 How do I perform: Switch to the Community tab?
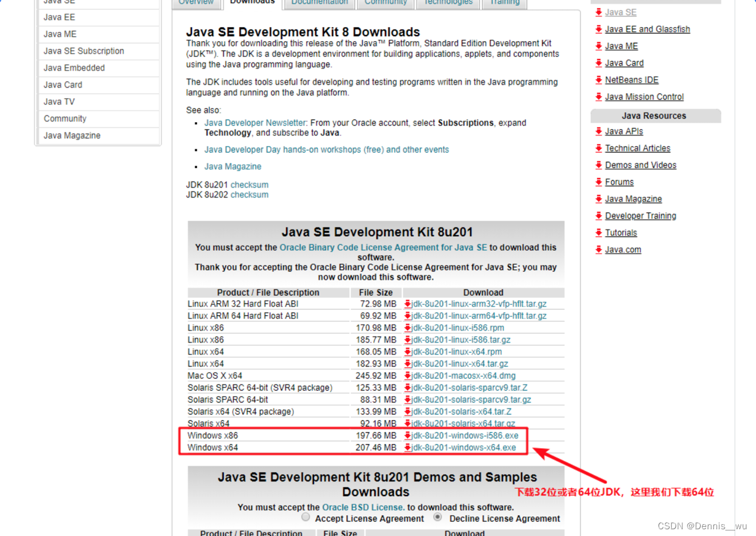[x=386, y=3]
